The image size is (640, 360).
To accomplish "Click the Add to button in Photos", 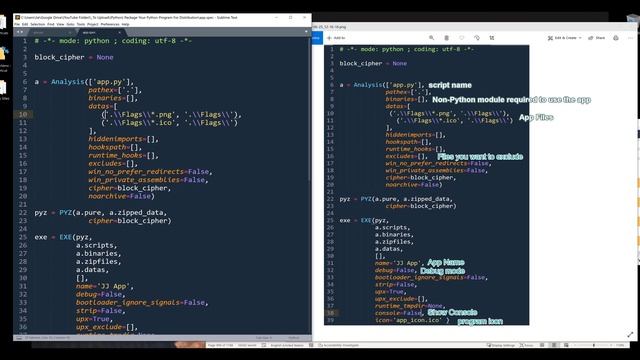I will point(336,38).
